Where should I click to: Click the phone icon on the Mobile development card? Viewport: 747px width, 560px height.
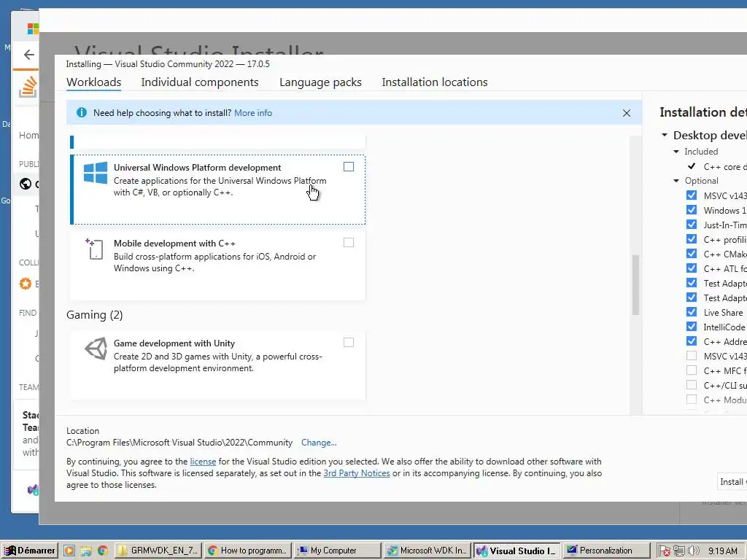(x=95, y=249)
